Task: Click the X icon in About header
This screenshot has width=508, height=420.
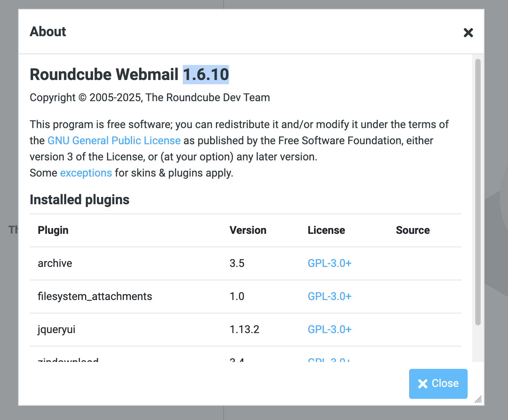Action: tap(468, 33)
